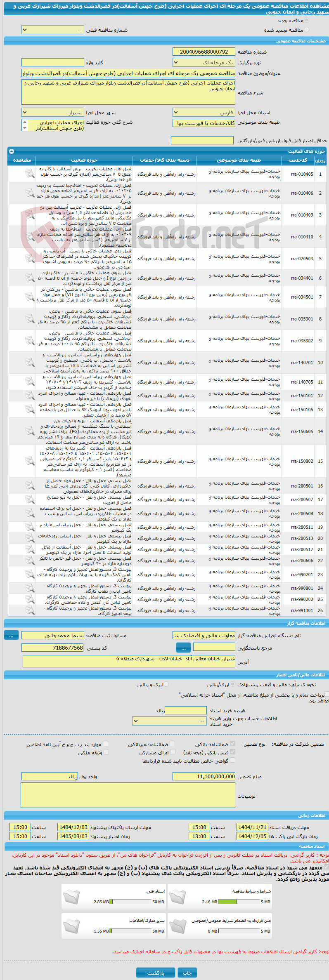Open view icon for row rra-035302
The width and height of the screenshot is (329, 980).
tap(30, 341)
